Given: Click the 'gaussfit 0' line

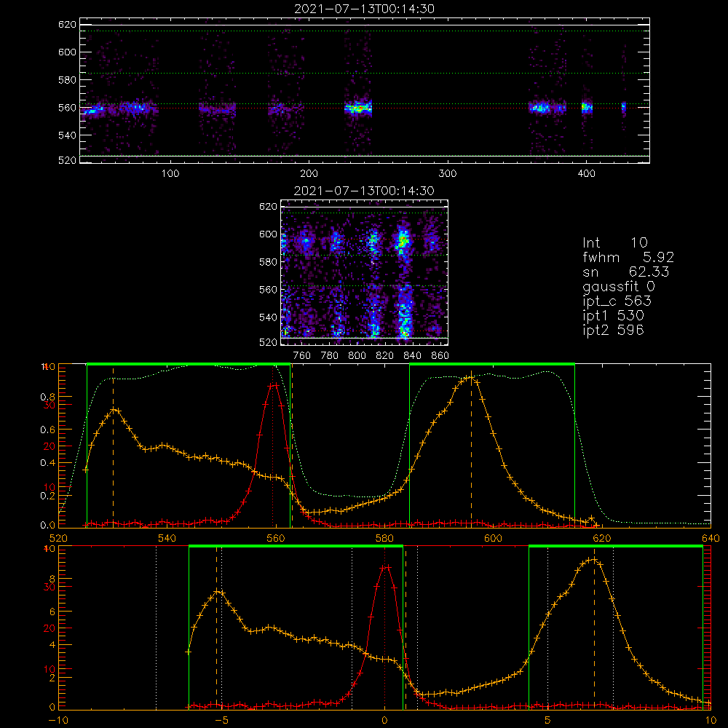Looking at the screenshot, I should click(618, 286).
